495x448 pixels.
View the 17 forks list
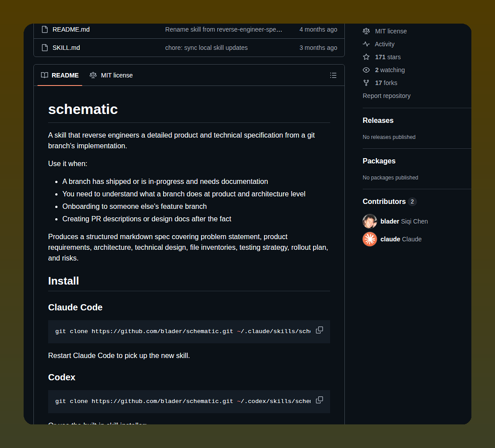pyautogui.click(x=386, y=83)
